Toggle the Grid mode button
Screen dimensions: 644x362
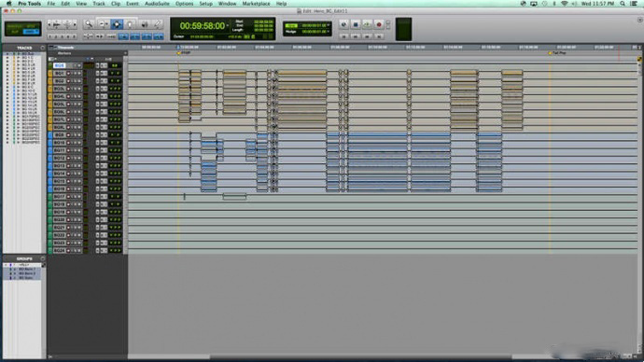pyautogui.click(x=31, y=32)
